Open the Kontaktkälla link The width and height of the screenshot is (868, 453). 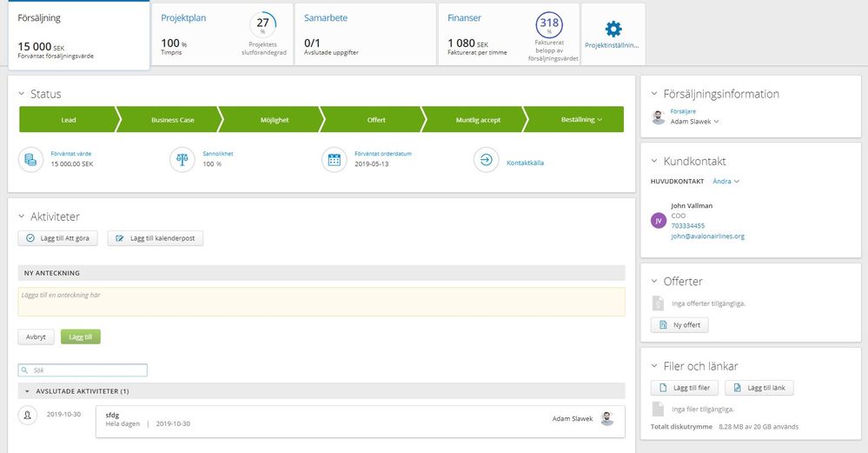[x=526, y=163]
